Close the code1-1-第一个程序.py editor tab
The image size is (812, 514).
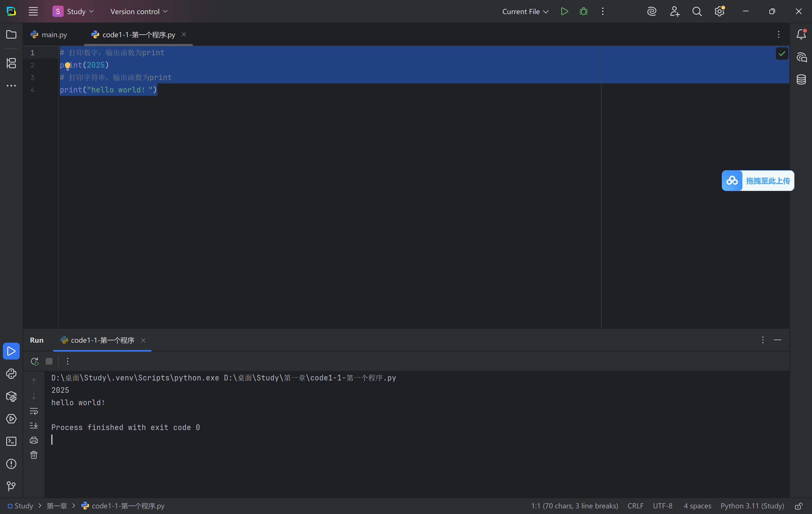[184, 34]
